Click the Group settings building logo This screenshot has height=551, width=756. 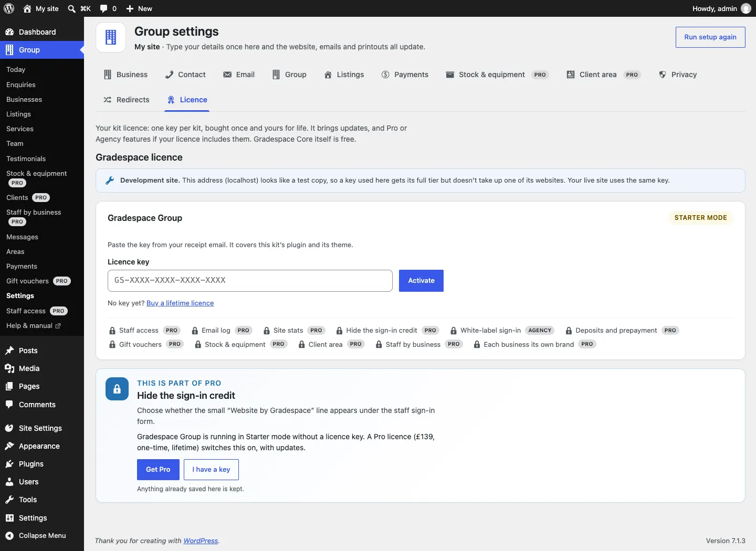[111, 37]
